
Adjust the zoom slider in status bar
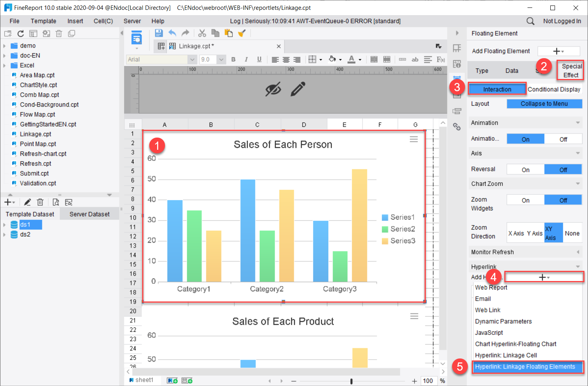(x=351, y=381)
